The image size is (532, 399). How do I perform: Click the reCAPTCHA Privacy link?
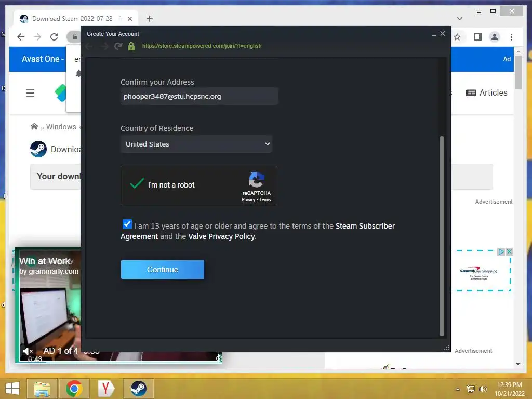click(248, 199)
